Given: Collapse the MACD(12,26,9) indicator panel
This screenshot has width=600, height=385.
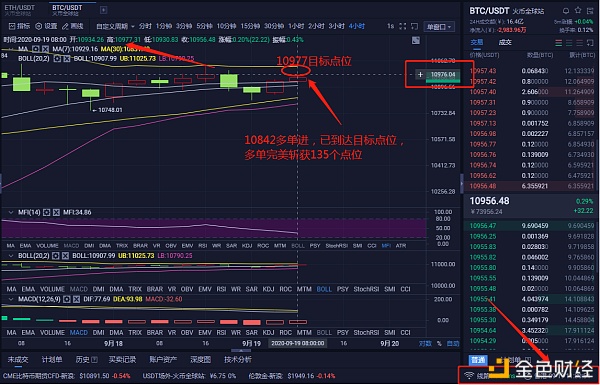Looking at the screenshot, I should coord(11,299).
